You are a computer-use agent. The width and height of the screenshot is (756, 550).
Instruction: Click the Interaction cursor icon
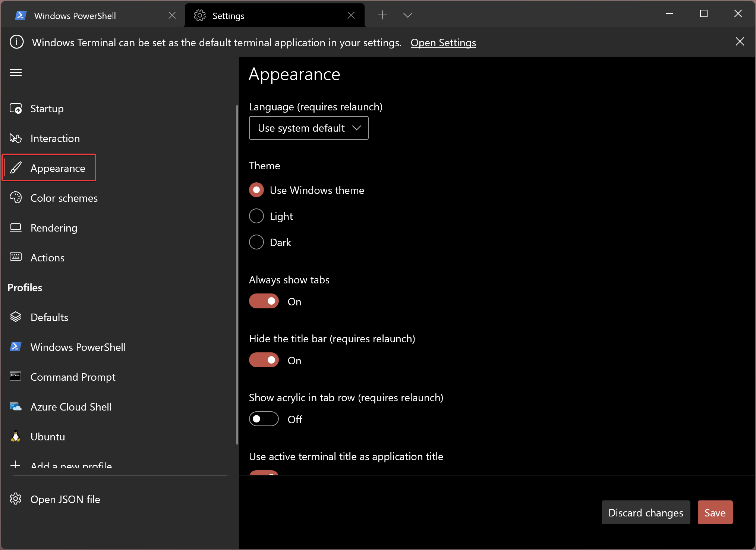point(16,138)
